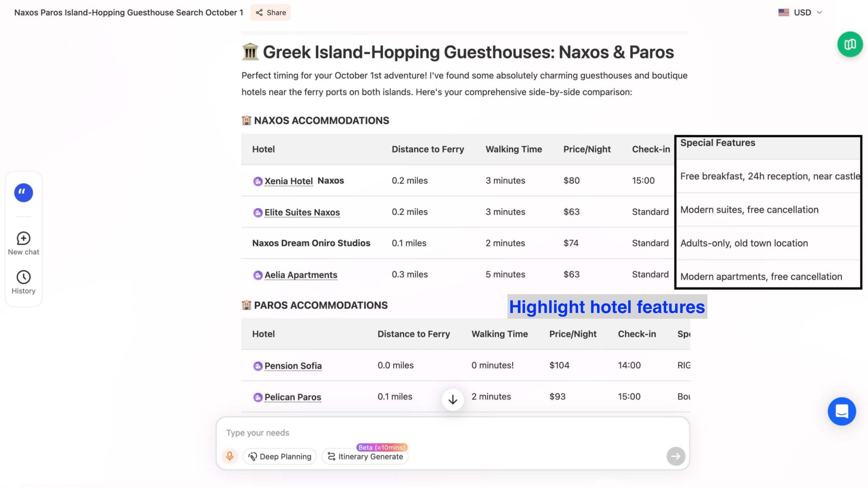Image resolution: width=868 pixels, height=488 pixels.
Task: Open the blue support chat bubble
Action: point(842,411)
